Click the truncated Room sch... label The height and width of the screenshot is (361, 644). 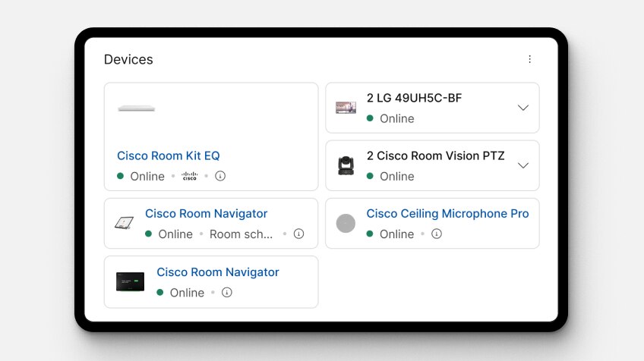click(241, 234)
